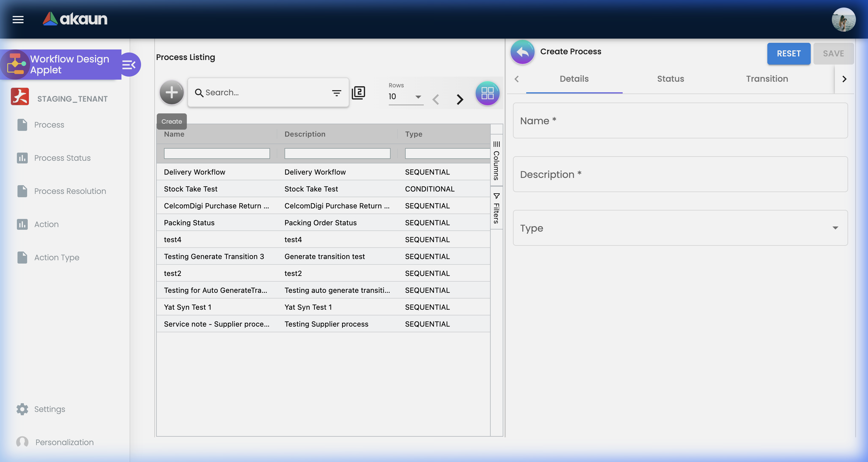Click the Name required input field
868x462 pixels.
tap(680, 121)
